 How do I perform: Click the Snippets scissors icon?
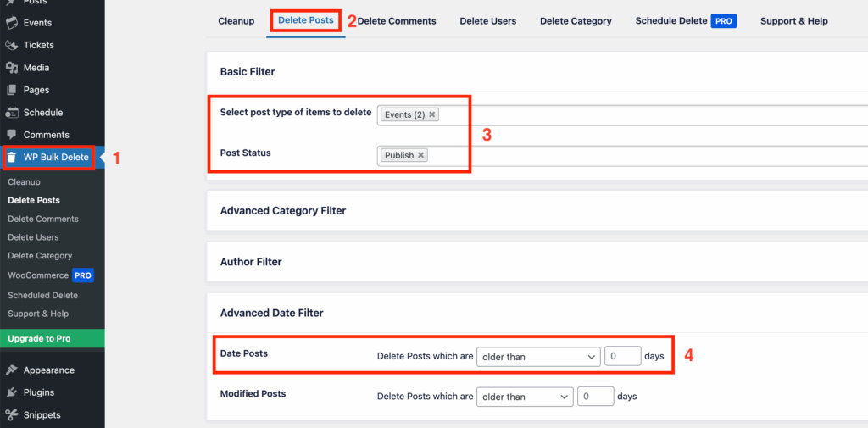point(12,414)
